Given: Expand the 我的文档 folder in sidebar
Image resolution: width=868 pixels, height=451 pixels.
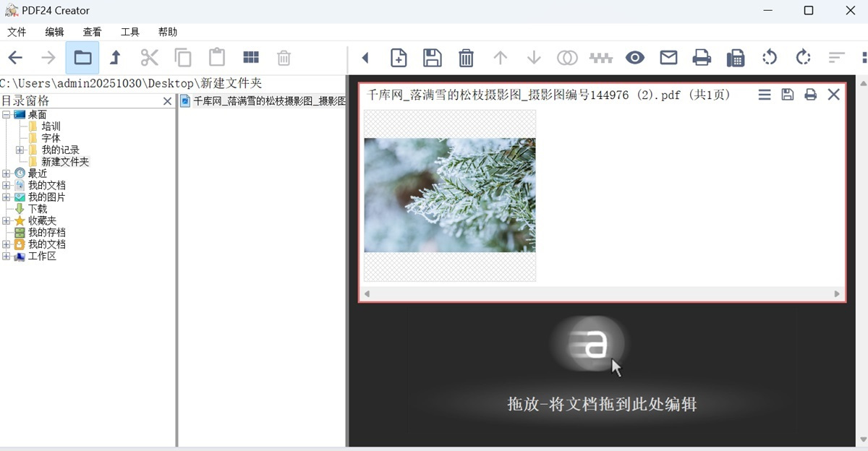Looking at the screenshot, I should pos(6,185).
